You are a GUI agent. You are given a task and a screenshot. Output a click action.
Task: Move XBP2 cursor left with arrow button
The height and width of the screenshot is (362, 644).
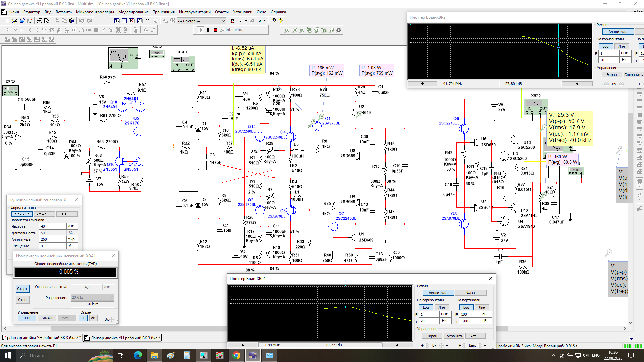(x=423, y=84)
